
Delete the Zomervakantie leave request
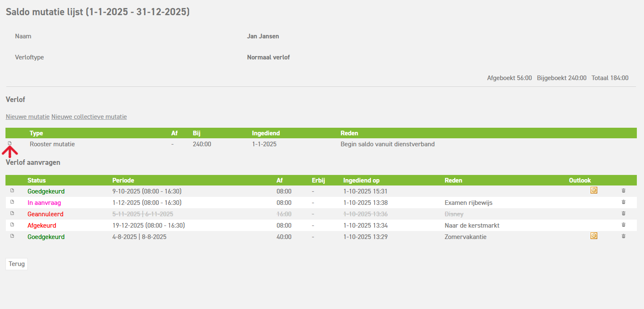[623, 236]
